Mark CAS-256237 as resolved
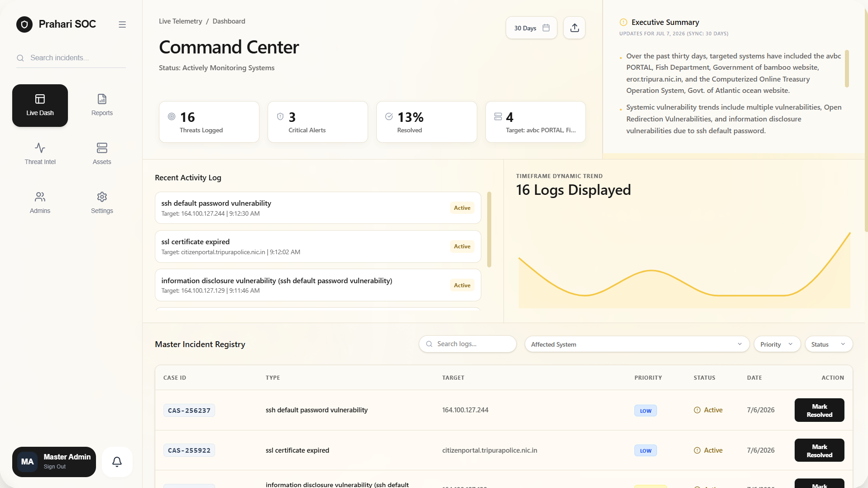 pos(819,410)
